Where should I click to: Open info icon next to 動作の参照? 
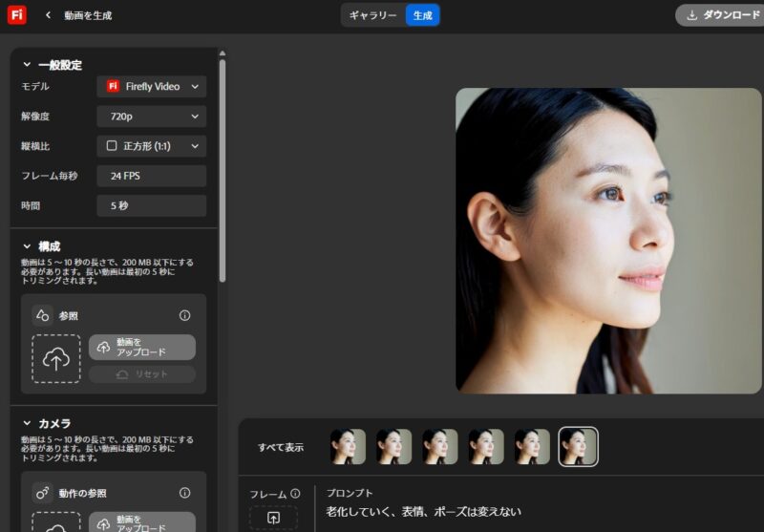coord(184,493)
